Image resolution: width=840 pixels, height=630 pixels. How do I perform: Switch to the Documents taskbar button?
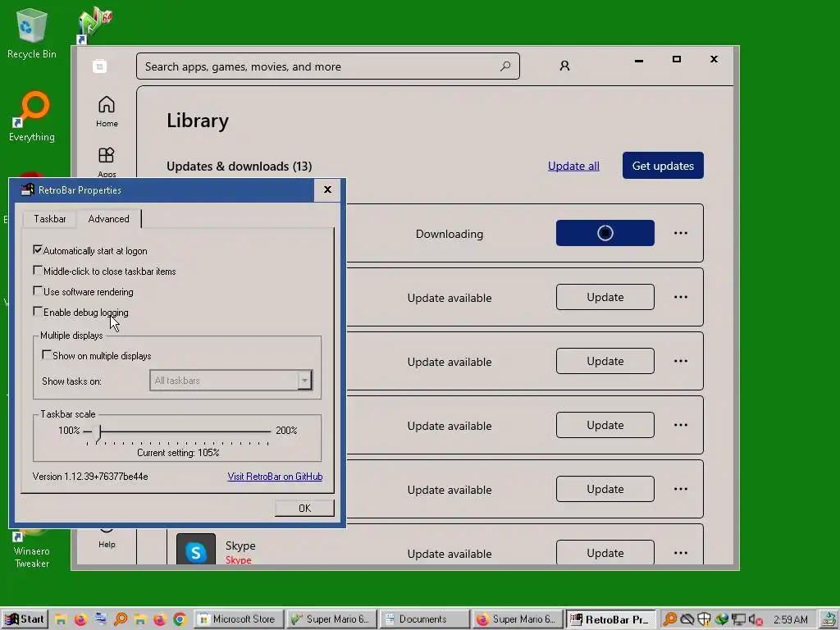point(424,619)
